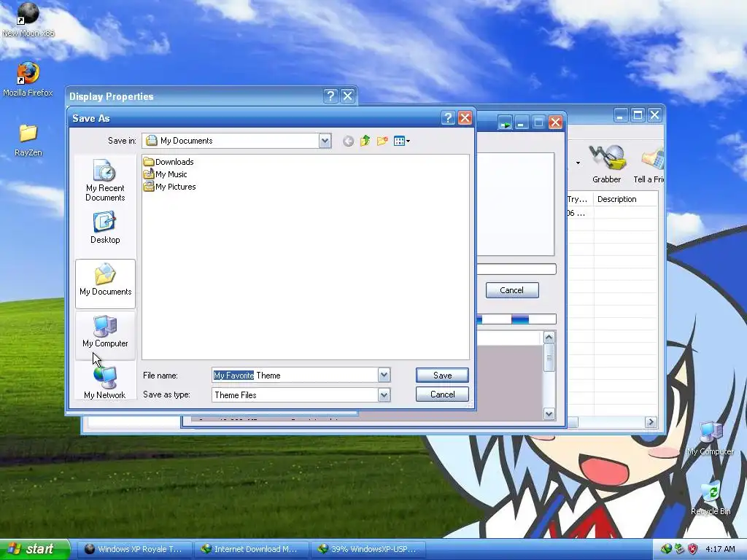This screenshot has width=747, height=560.
Task: Open the My Pictures folder
Action: [169, 187]
